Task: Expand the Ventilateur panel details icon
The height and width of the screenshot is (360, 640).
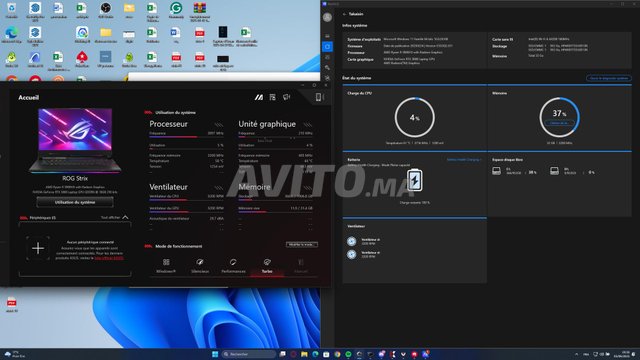Action: coord(219,187)
